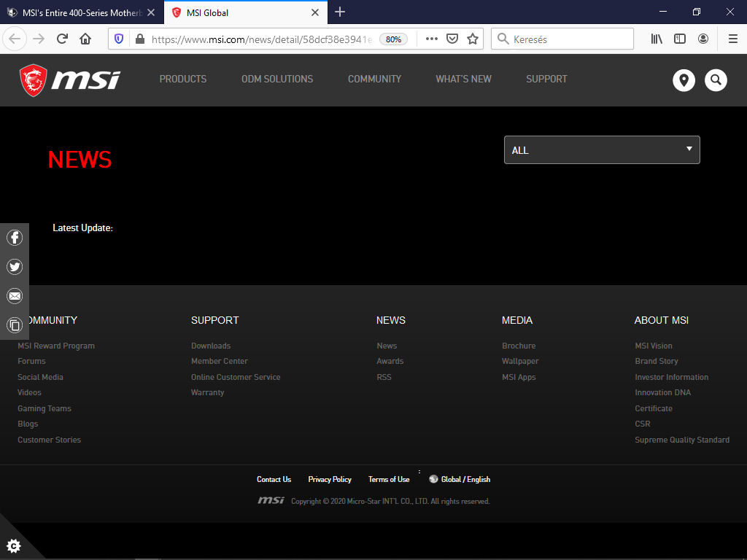The image size is (747, 560).
Task: Open the MSI Vision link
Action: click(x=653, y=346)
